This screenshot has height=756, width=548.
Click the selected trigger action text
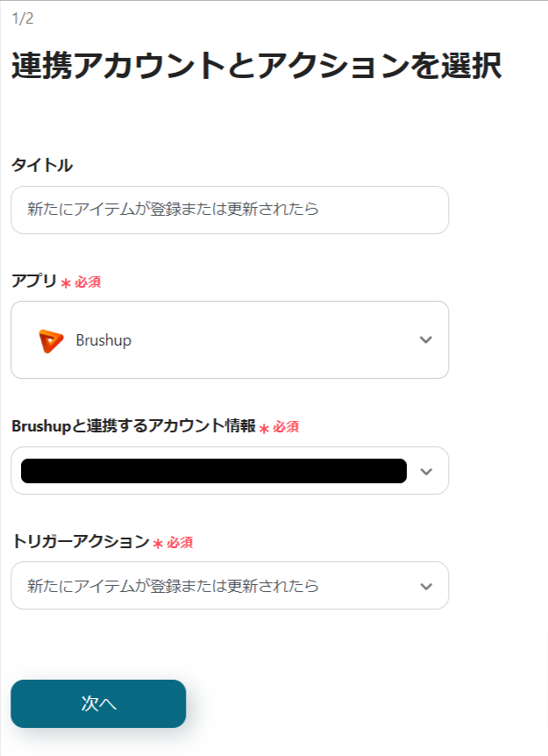pos(173,586)
